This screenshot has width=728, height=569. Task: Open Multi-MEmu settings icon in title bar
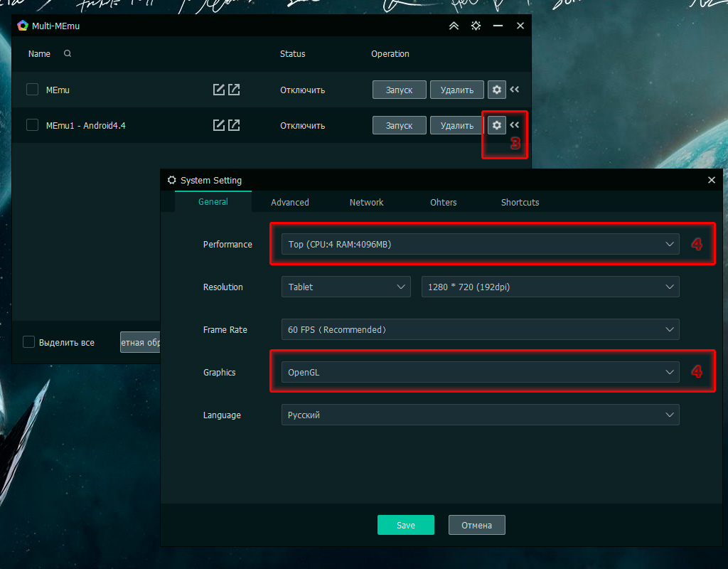tap(476, 26)
